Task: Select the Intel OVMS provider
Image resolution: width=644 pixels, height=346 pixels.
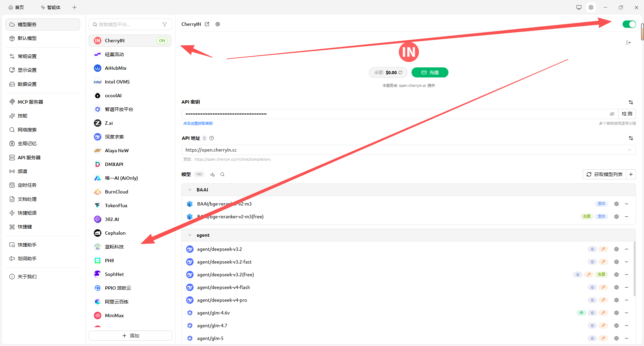Action: 130,82
